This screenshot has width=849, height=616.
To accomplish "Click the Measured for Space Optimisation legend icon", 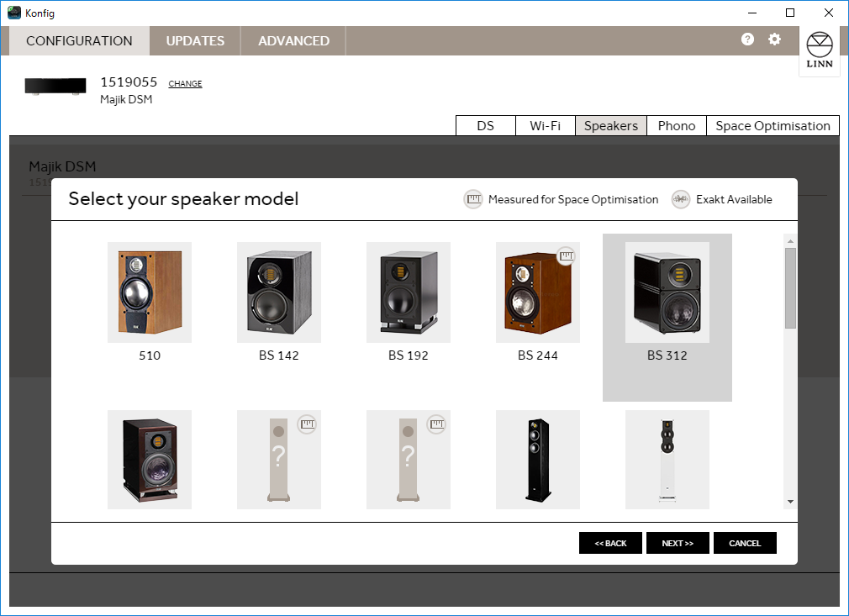I will pyautogui.click(x=472, y=199).
